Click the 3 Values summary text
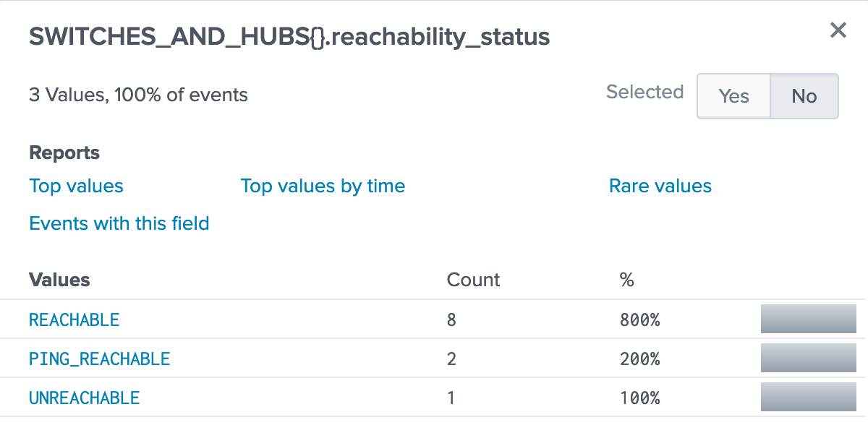 (137, 95)
